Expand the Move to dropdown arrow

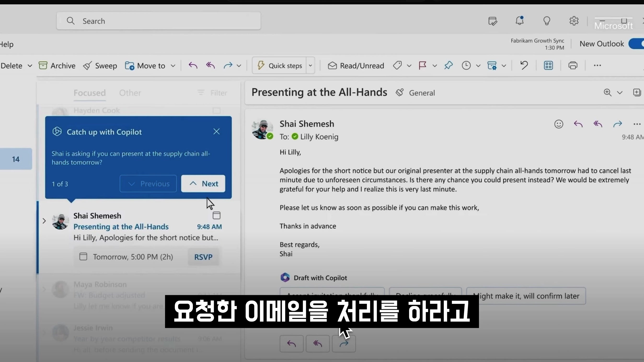[173, 66]
